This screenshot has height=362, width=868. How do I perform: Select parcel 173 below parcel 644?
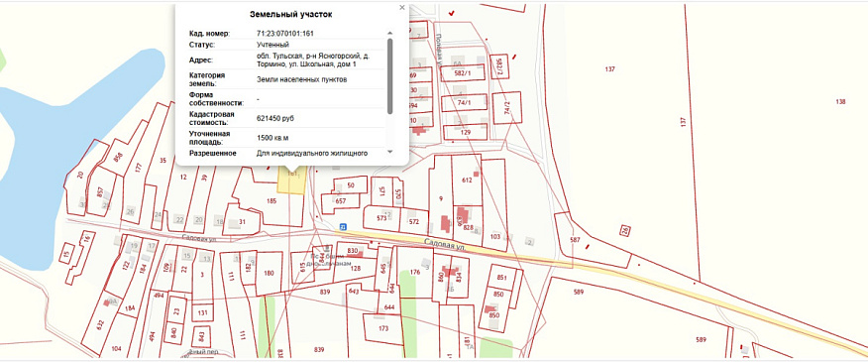pos(383,328)
